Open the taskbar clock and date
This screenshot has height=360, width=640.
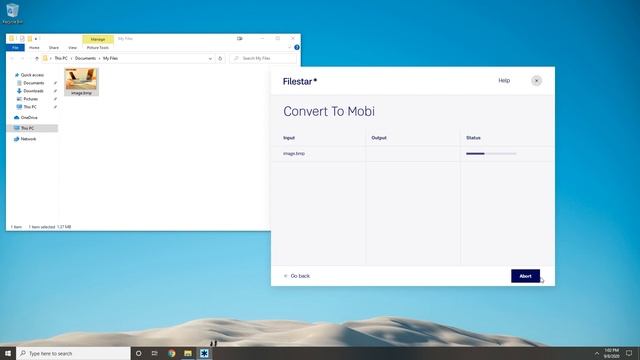[x=611, y=353]
